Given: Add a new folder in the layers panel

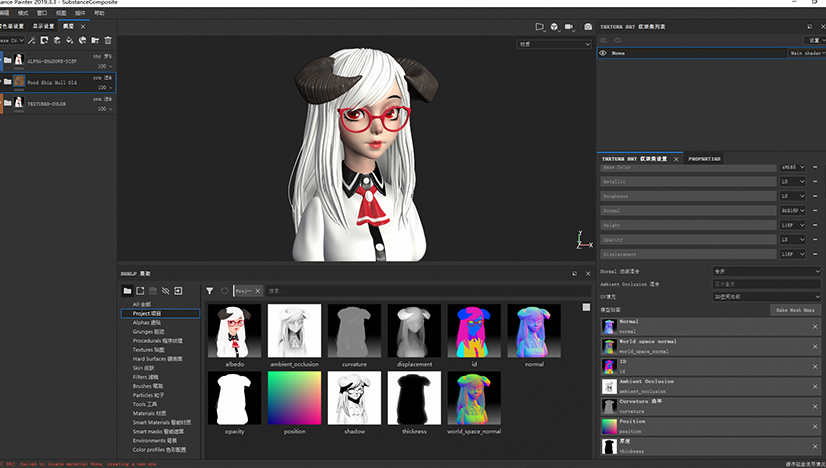Looking at the screenshot, I should [x=95, y=40].
